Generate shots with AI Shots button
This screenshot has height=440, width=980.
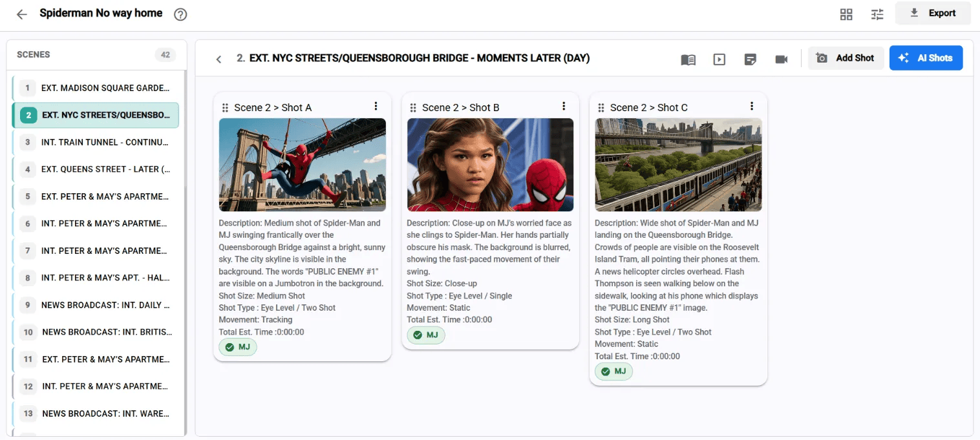(x=926, y=58)
